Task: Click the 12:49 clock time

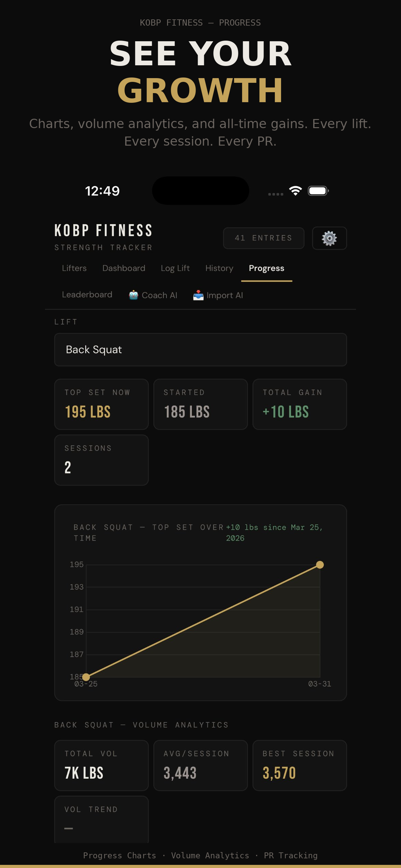Action: 102,191
